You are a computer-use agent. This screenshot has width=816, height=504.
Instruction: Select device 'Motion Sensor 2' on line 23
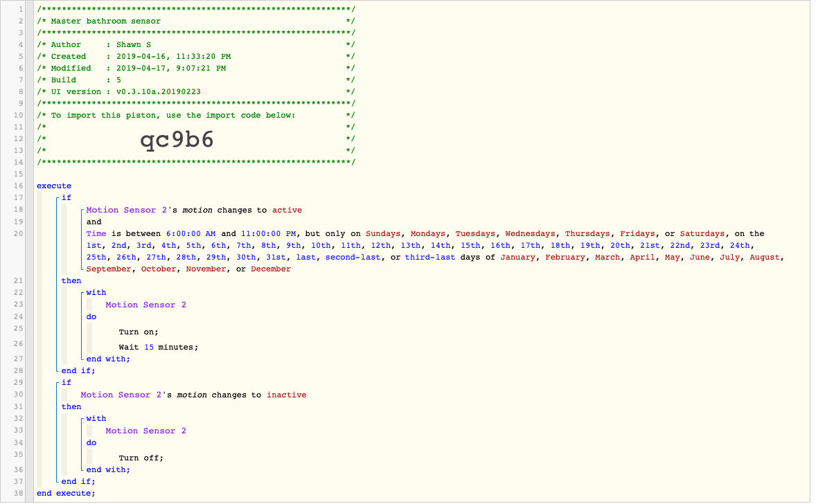[x=145, y=305]
